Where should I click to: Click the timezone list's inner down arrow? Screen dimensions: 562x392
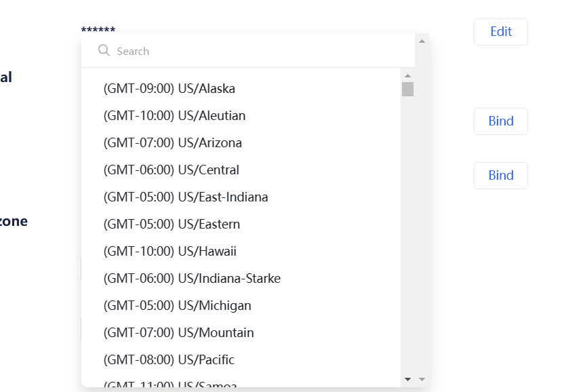coord(407,379)
